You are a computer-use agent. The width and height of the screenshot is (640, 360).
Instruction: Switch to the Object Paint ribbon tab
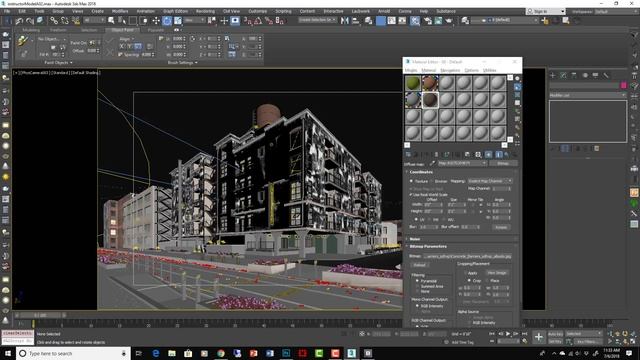(x=122, y=30)
